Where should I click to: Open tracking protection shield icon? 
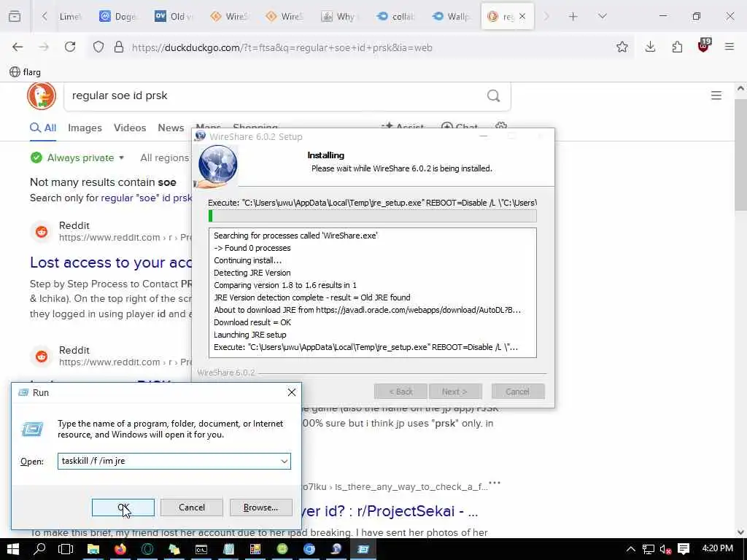point(98,47)
